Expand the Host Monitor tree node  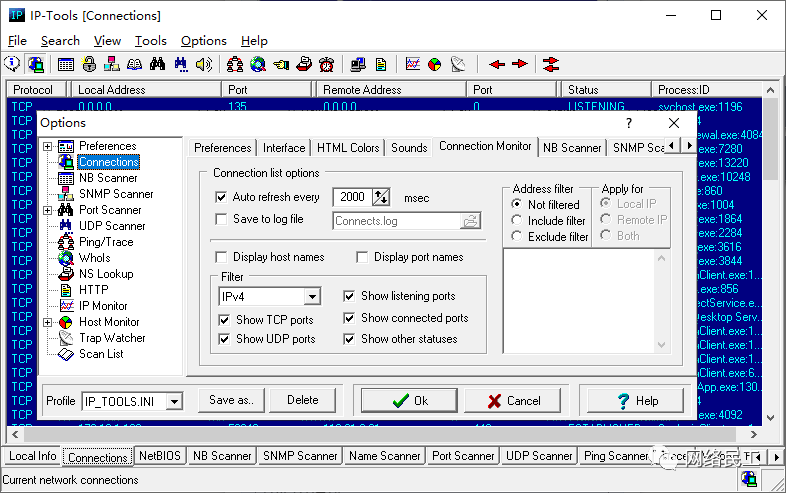[47, 322]
